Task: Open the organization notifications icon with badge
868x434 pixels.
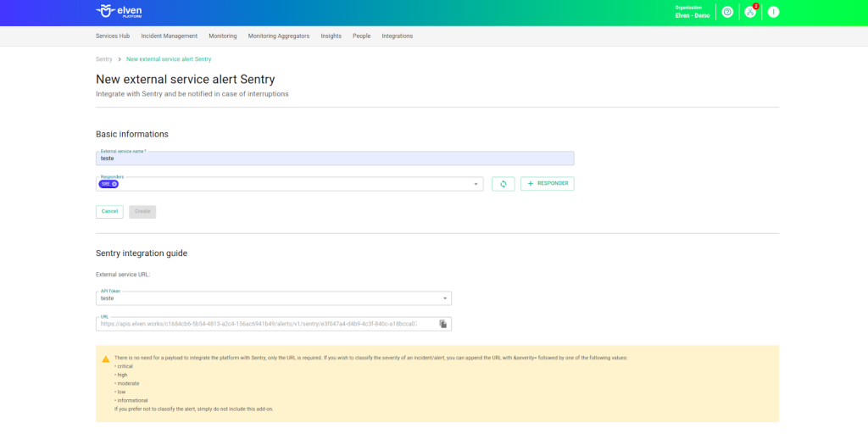Action: pos(750,12)
